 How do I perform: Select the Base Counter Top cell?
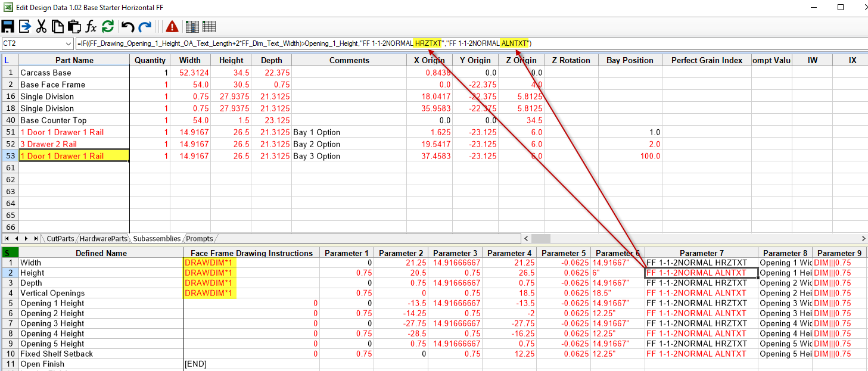click(74, 120)
